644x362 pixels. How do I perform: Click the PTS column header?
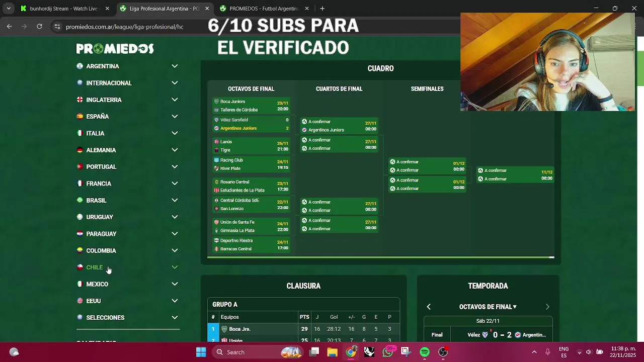[x=304, y=317]
